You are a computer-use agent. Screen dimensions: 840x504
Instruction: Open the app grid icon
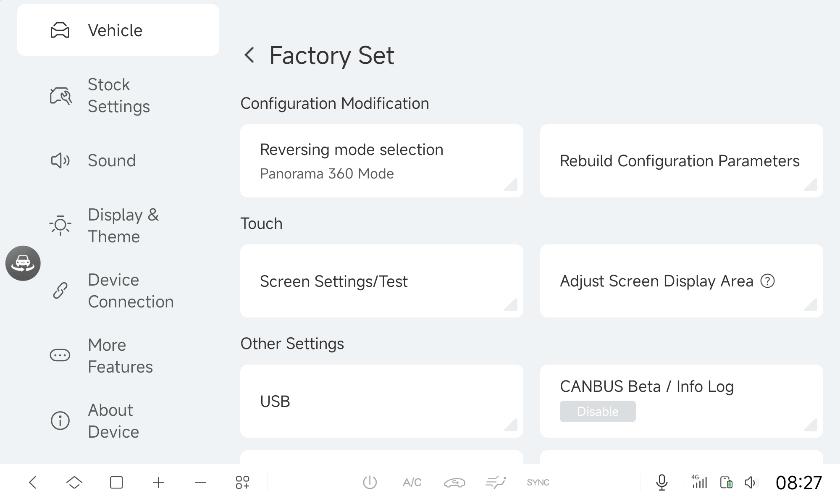pyautogui.click(x=242, y=483)
